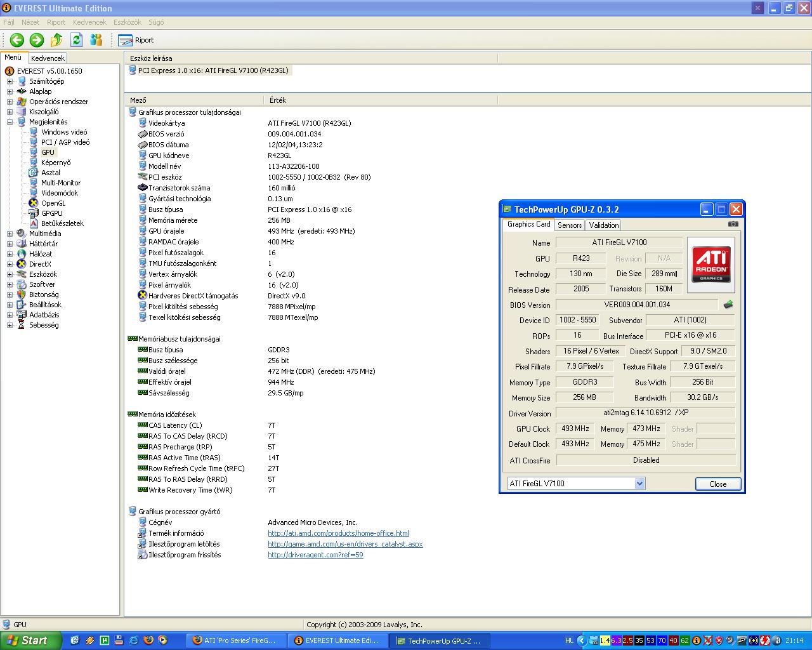This screenshot has width=812, height=650.
Task: Click the BIOS Version field in GPU-Z
Action: pos(636,305)
